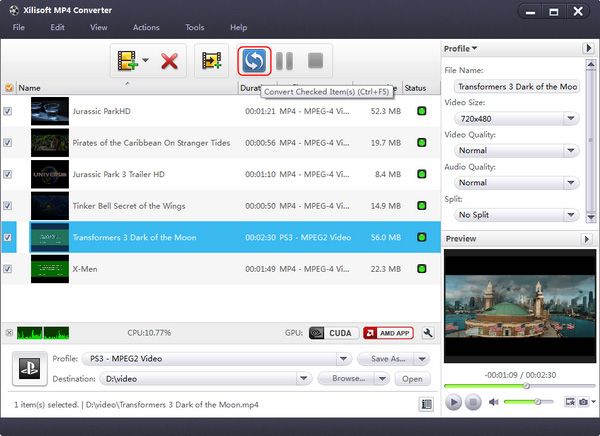
Task: Click the red X Remove button
Action: click(x=169, y=61)
